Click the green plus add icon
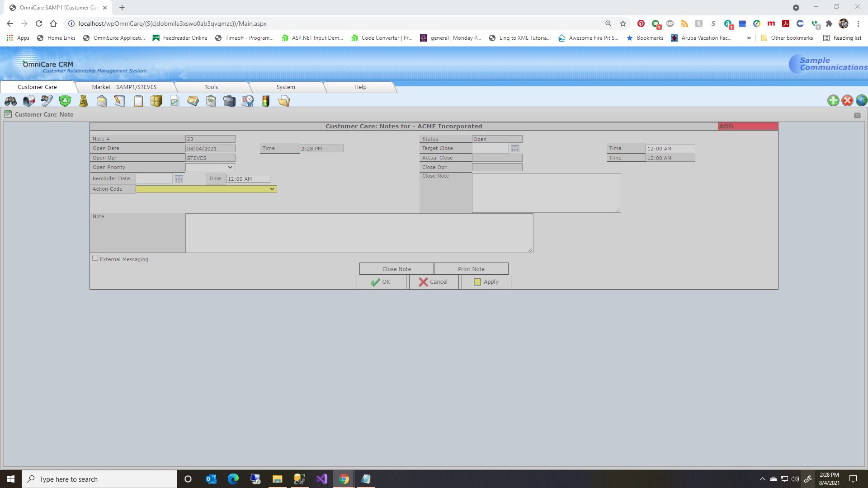Viewport: 868px width, 488px height. click(833, 101)
